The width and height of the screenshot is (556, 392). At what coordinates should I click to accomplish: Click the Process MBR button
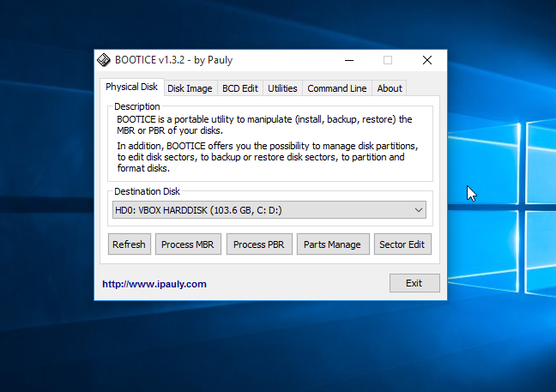coord(188,244)
